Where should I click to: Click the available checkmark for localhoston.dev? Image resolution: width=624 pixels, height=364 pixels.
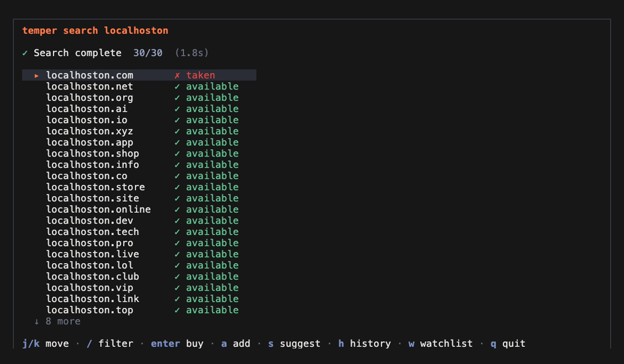177,220
